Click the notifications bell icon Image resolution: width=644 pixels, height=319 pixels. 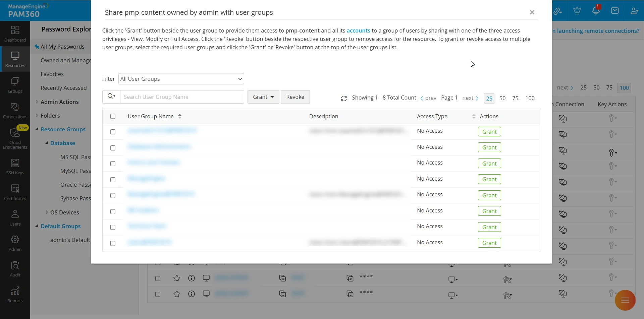[596, 11]
